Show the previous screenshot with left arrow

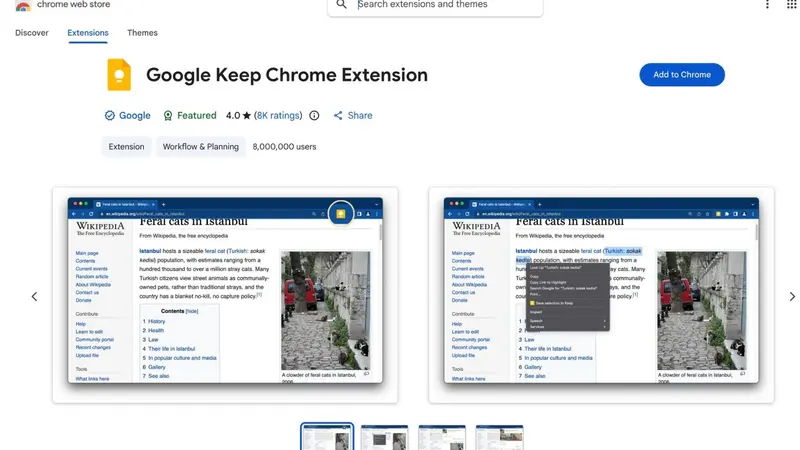tap(34, 296)
